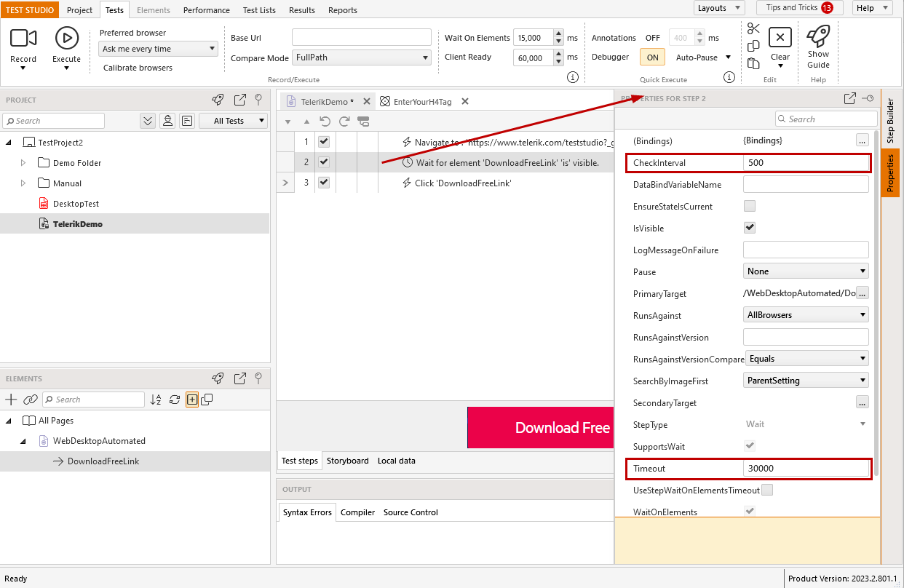Collapse the WebDesktopAutomated node
Screen dimensions: 904x588
click(23, 441)
